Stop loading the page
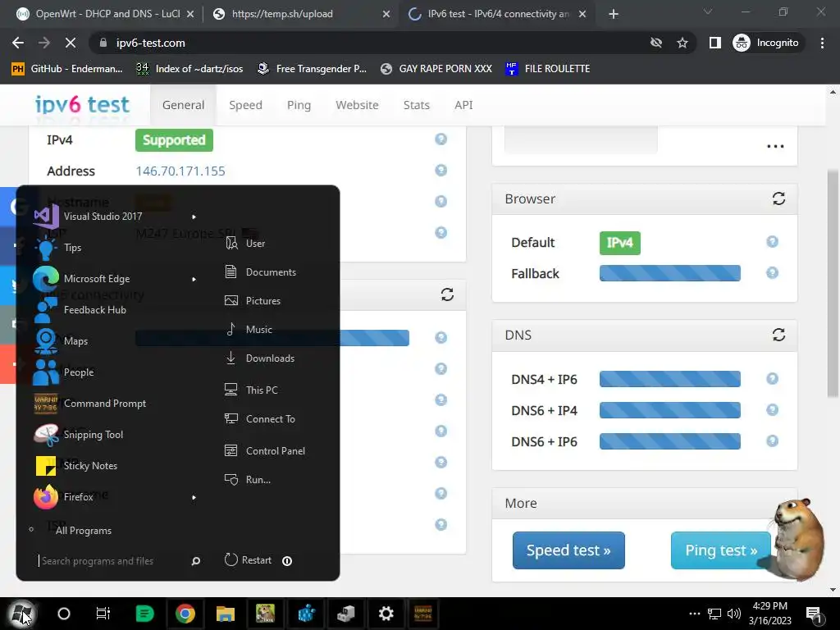 coord(71,43)
